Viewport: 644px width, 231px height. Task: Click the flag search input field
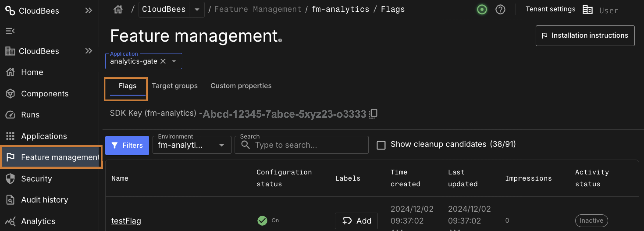click(308, 145)
